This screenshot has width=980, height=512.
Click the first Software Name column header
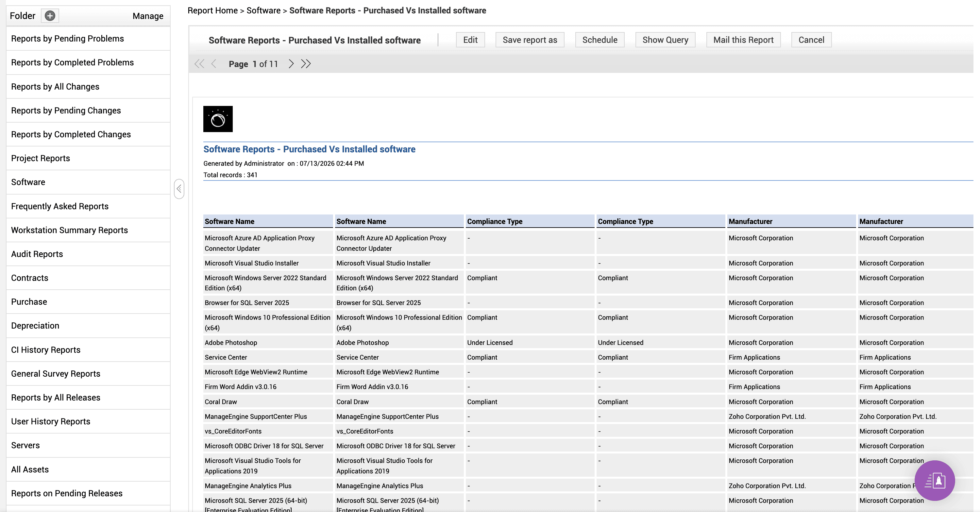268,221
